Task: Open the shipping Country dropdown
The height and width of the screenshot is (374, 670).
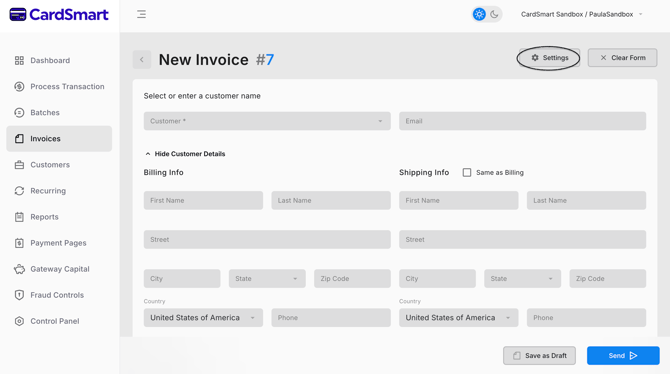Action: [x=459, y=318]
